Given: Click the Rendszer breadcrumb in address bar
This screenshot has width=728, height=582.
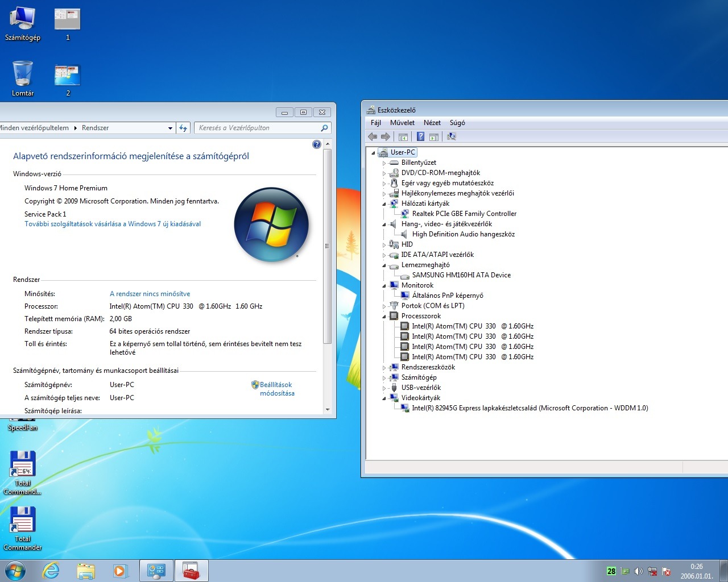Looking at the screenshot, I should (95, 128).
